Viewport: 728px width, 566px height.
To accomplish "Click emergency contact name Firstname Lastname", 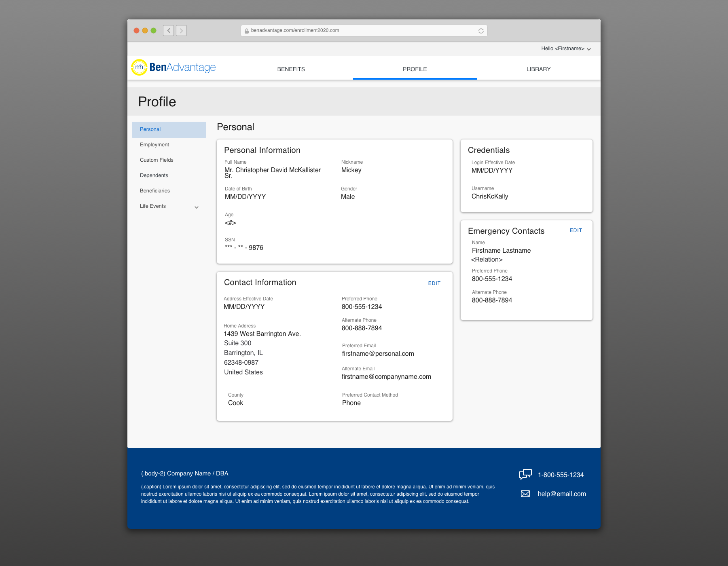I will [x=501, y=251].
